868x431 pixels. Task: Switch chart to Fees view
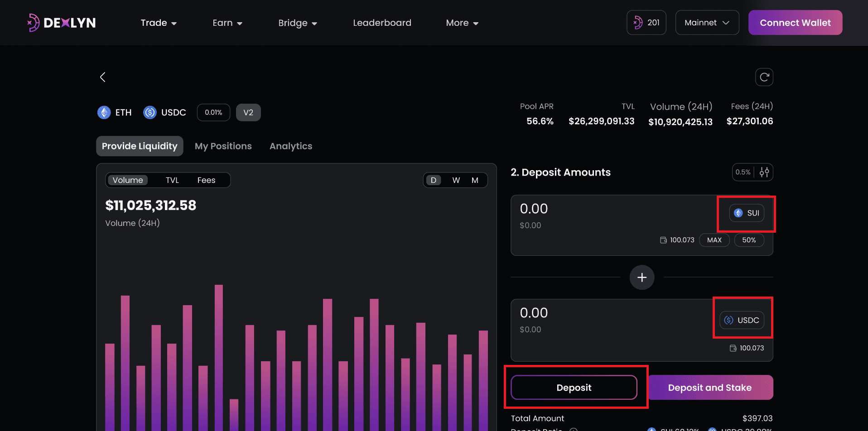206,180
